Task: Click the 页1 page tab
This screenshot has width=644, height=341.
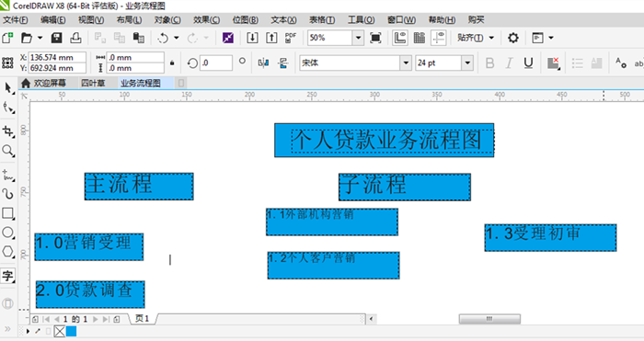Action: 142,319
